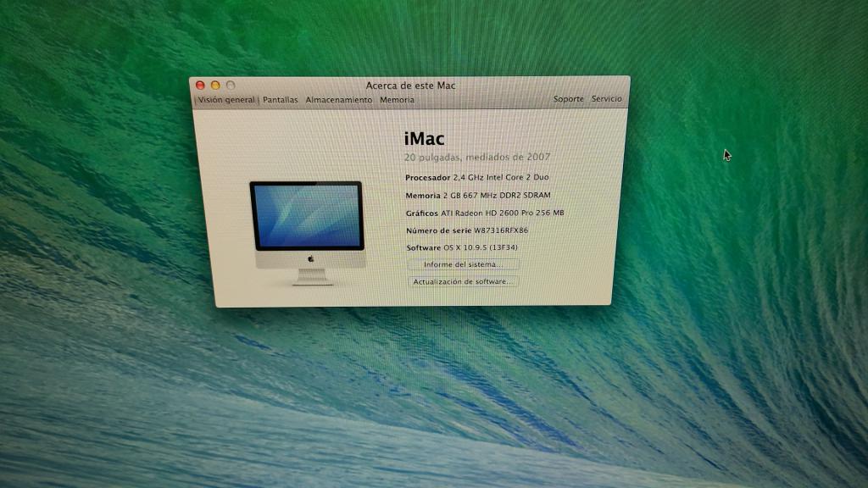
Task: Select the Gráficos ATI Radeon HD 2600 line
Action: click(x=485, y=213)
